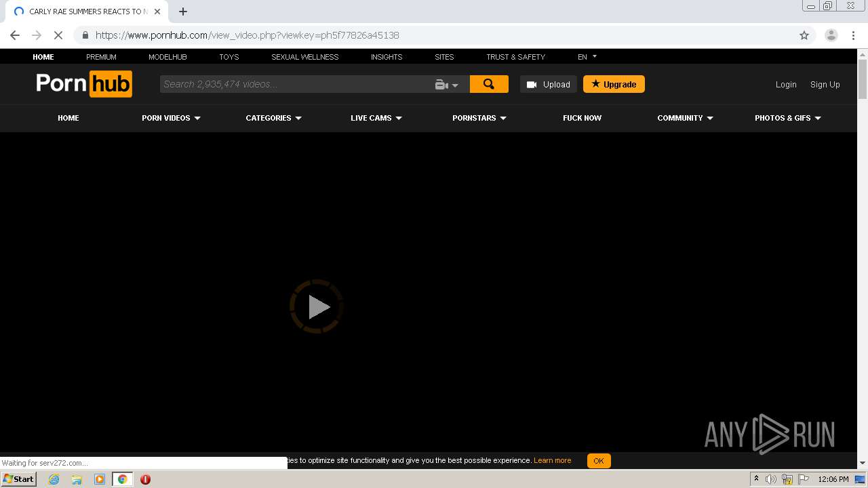Image resolution: width=868 pixels, height=488 pixels.
Task: Select the Chrome taskbar icon
Action: (x=122, y=479)
